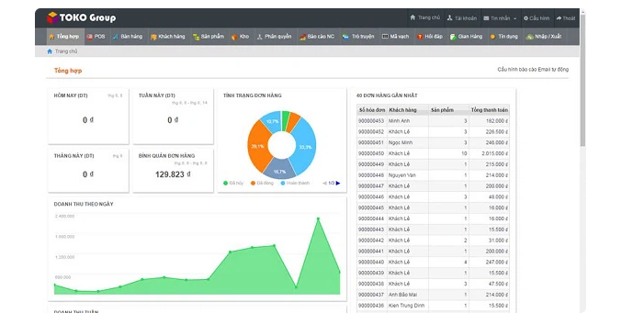Open the POS menu icon
Viewport: 644px width, 336px height.
[x=89, y=37]
